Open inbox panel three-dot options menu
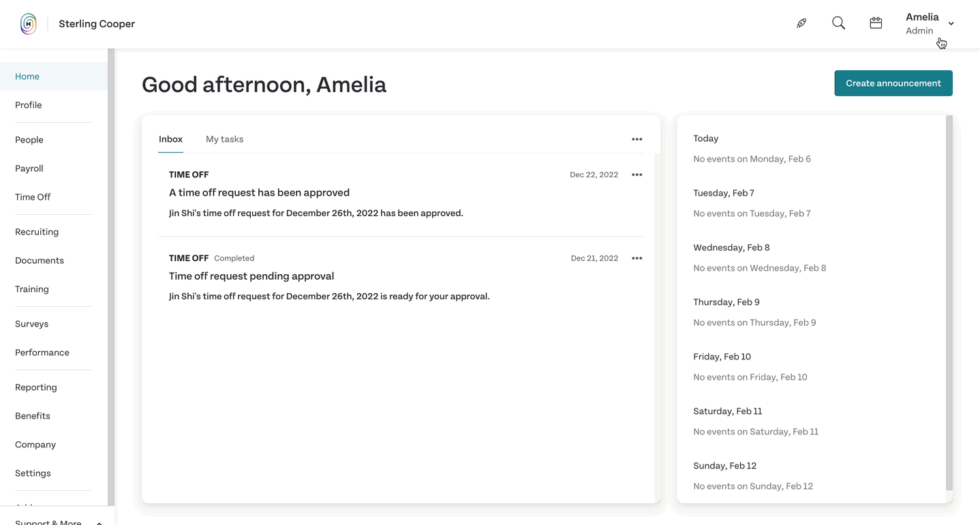The height and width of the screenshot is (525, 980). tap(637, 139)
